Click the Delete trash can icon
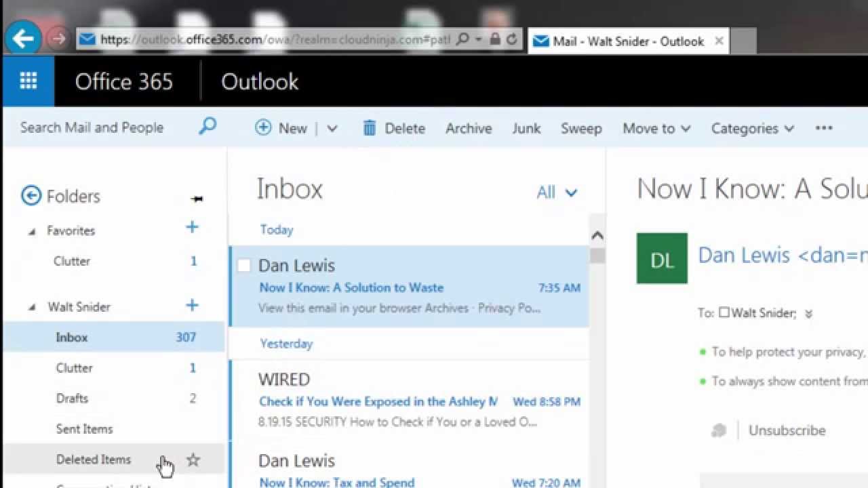This screenshot has height=488, width=868. point(369,128)
